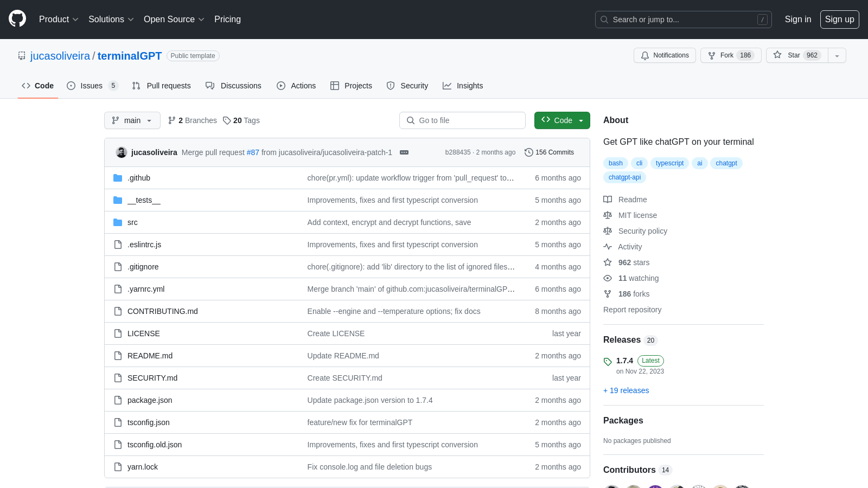Open the star lists dropdown arrow
Viewport: 868px width, 488px height.
tap(837, 55)
